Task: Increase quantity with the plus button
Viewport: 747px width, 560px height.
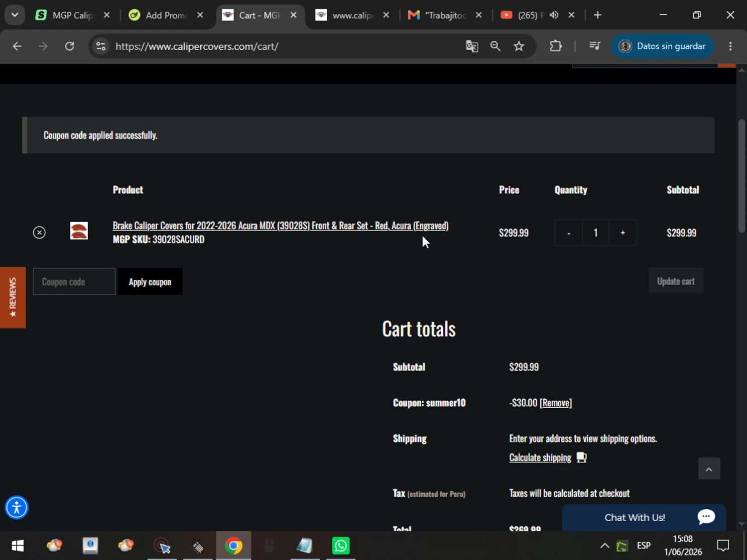Action: (x=622, y=232)
